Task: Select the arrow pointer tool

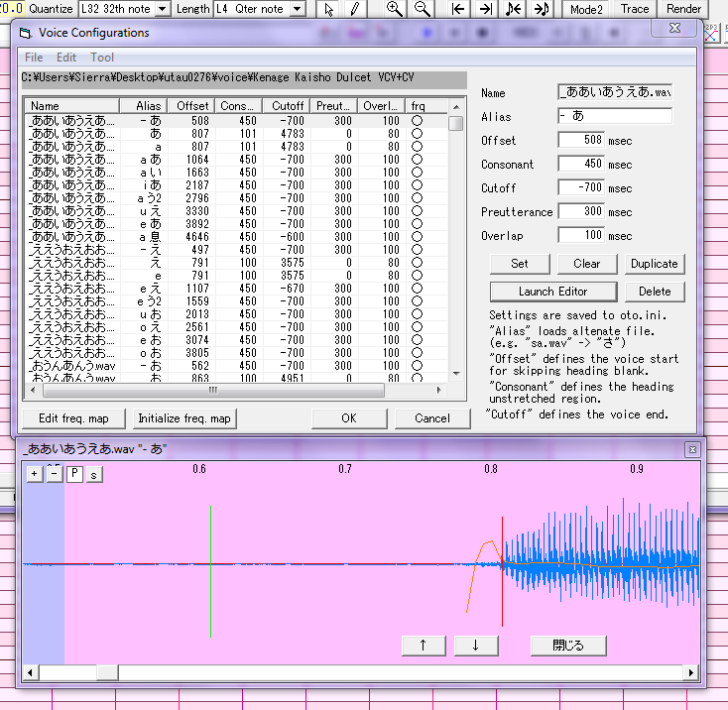Action: (330, 9)
